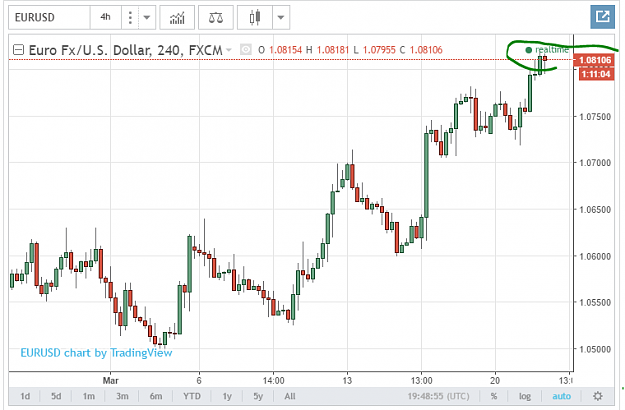
Task: Select the YTD time range
Action: pos(192,396)
